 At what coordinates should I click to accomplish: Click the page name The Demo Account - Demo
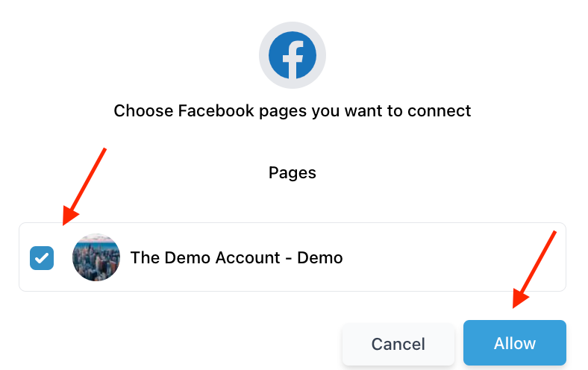(x=237, y=258)
